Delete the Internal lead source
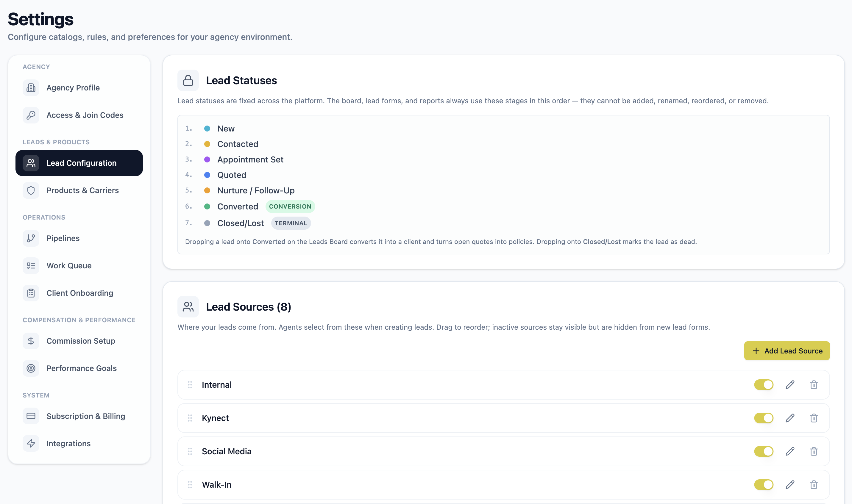 (814, 385)
